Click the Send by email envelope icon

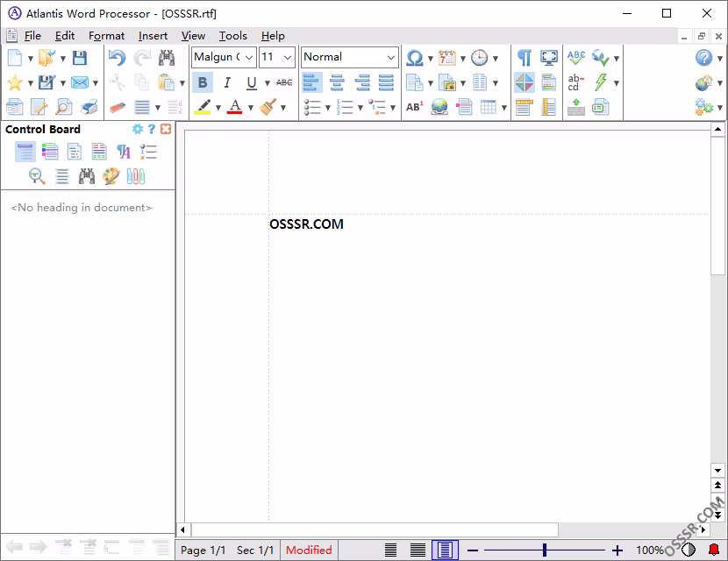[80, 82]
